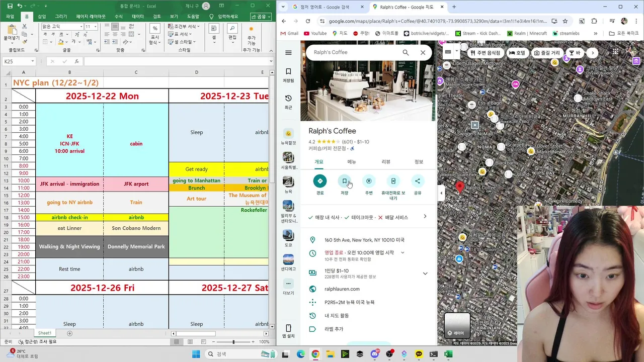
Task: Click the insert function fx icon
Action: click(x=76, y=61)
